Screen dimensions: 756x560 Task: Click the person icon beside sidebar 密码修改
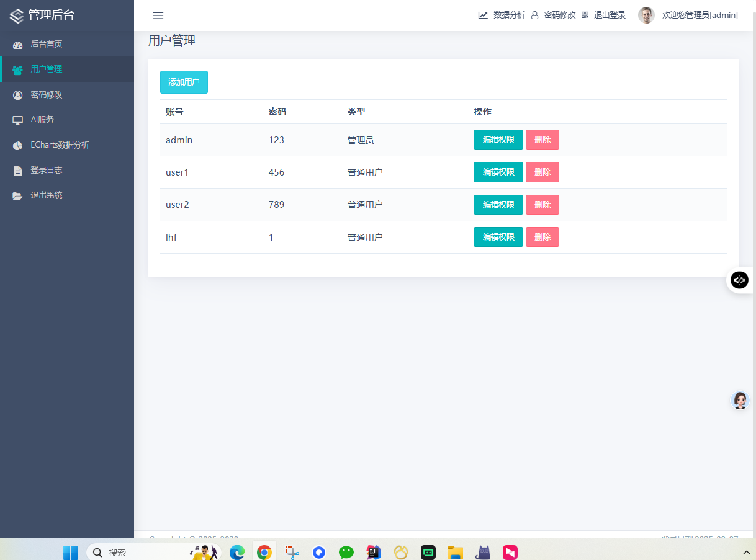pos(17,95)
